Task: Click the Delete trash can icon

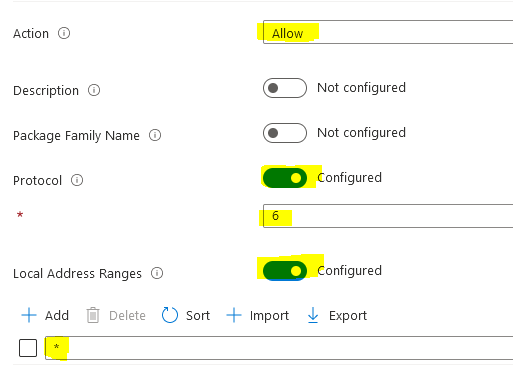Action: [x=93, y=315]
